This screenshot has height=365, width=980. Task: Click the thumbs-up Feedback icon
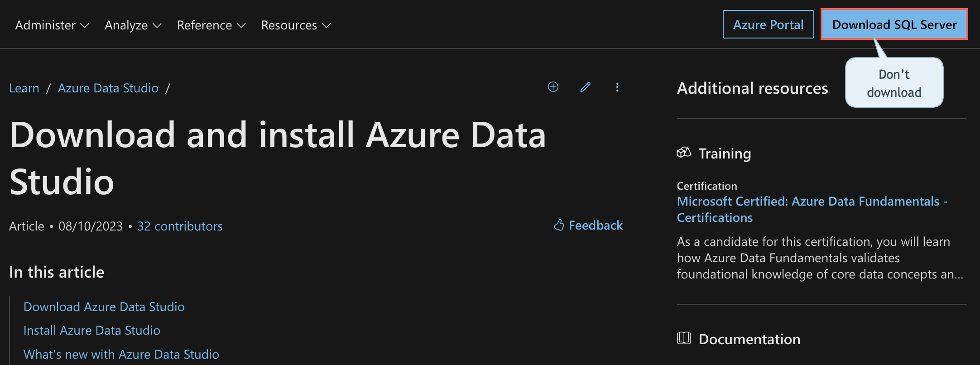click(559, 225)
